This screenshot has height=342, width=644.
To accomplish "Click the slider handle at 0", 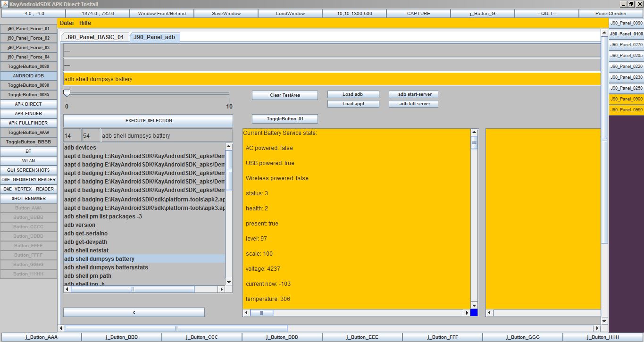I will click(67, 93).
